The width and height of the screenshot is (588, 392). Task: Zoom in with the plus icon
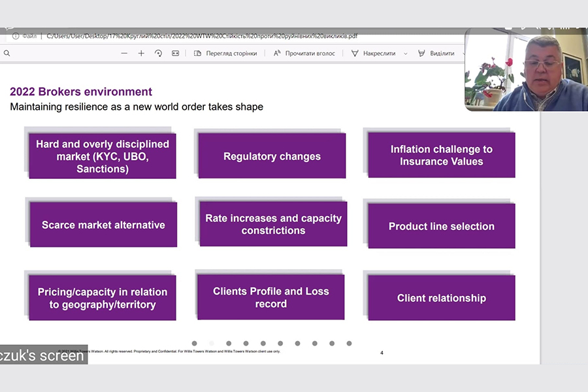point(141,54)
